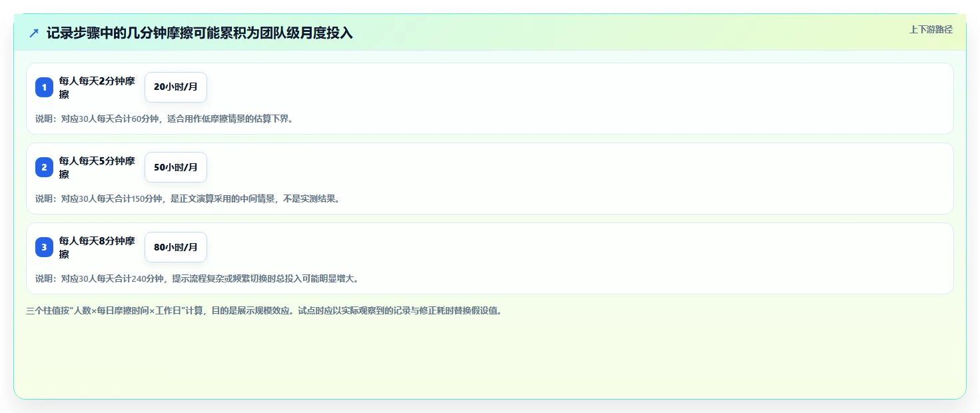Click the 20小时/月 value pill
Image resolution: width=980 pixels, height=413 pixels.
click(176, 87)
